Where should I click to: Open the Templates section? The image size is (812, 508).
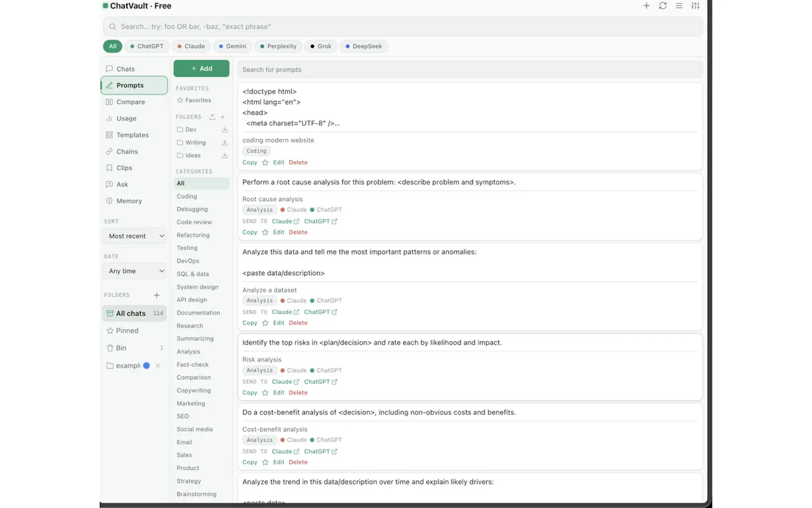(134, 135)
